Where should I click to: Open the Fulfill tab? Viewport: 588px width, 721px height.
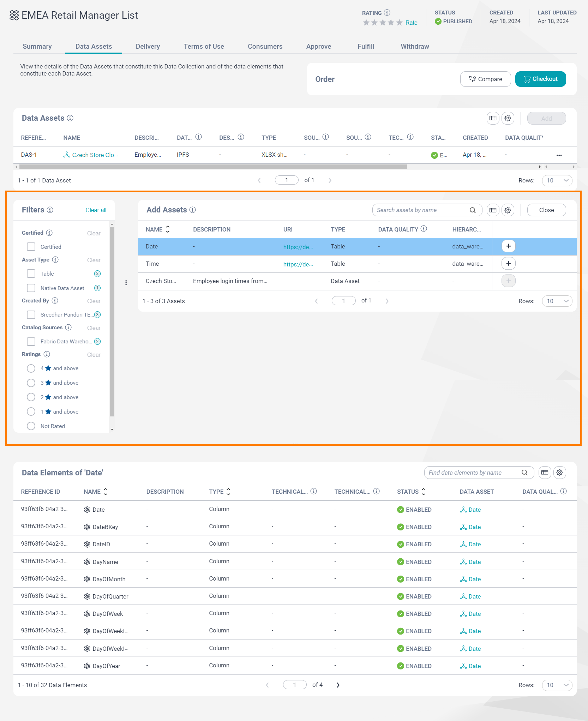coord(366,47)
